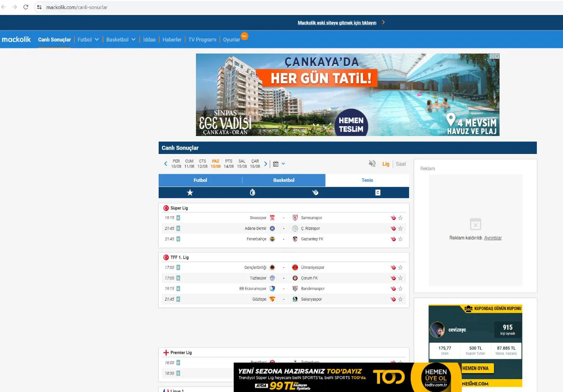The width and height of the screenshot is (563, 392).
Task: Favorite the Fenerbahçe - Gaziantep FK match star
Action: tap(400, 239)
